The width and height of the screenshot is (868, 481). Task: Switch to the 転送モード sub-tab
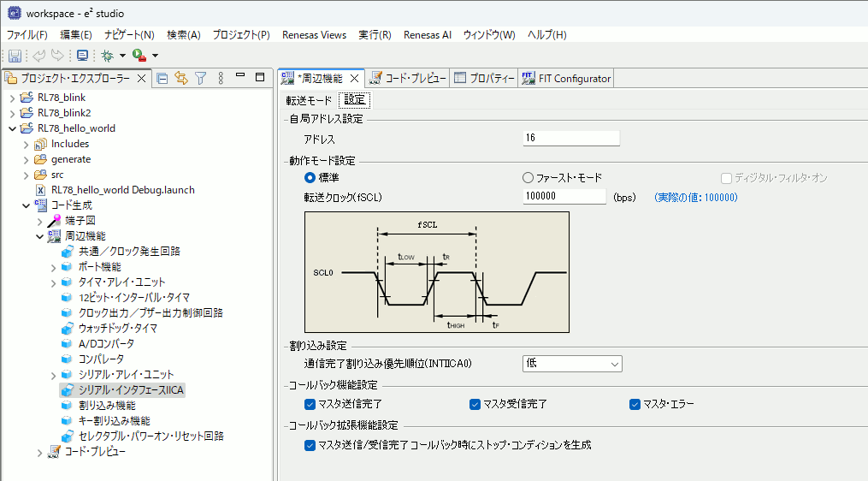[309, 100]
